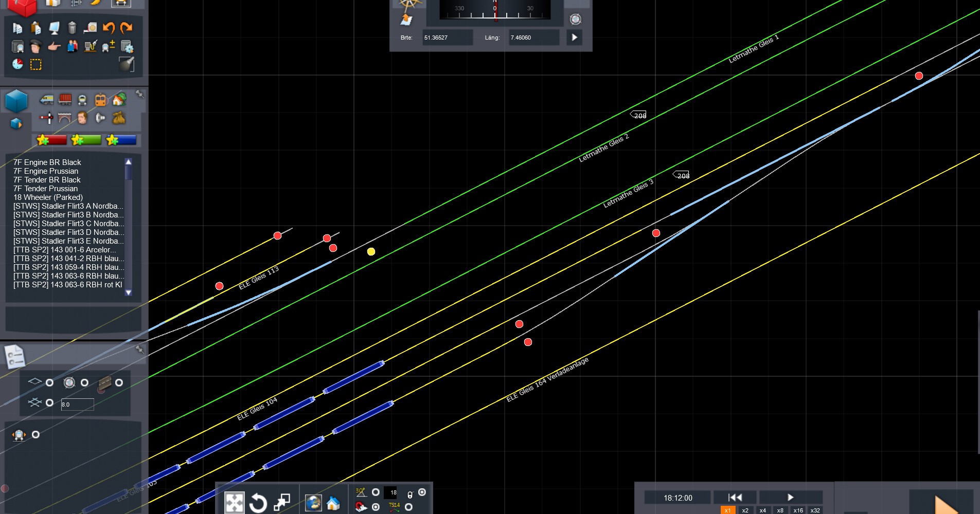
Task: Click the paste clipboard icon
Action: pos(35,28)
